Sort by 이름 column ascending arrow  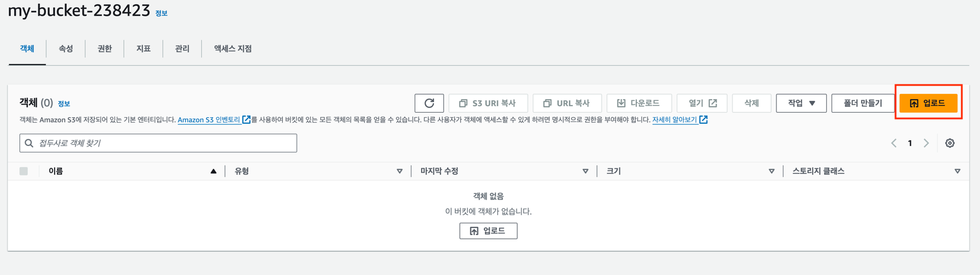[213, 171]
